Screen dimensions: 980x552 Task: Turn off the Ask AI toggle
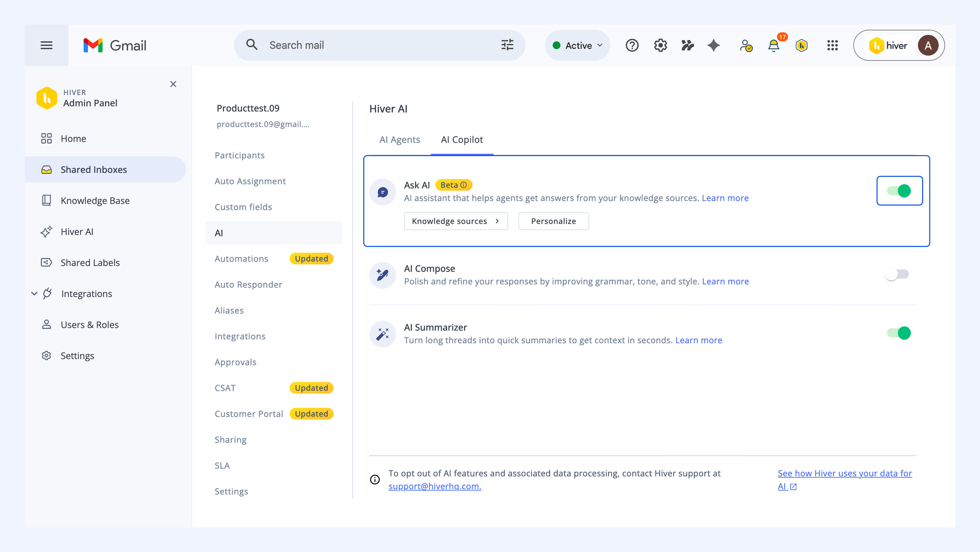click(899, 191)
